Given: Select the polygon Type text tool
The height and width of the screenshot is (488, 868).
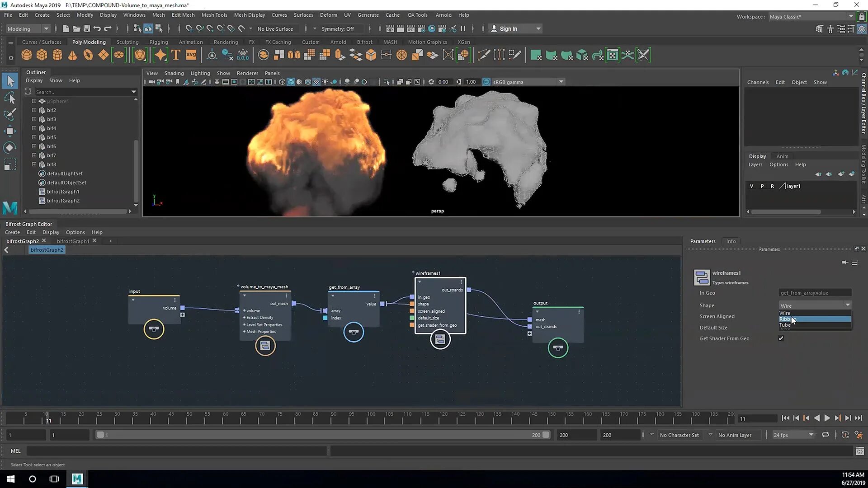Looking at the screenshot, I should point(176,55).
